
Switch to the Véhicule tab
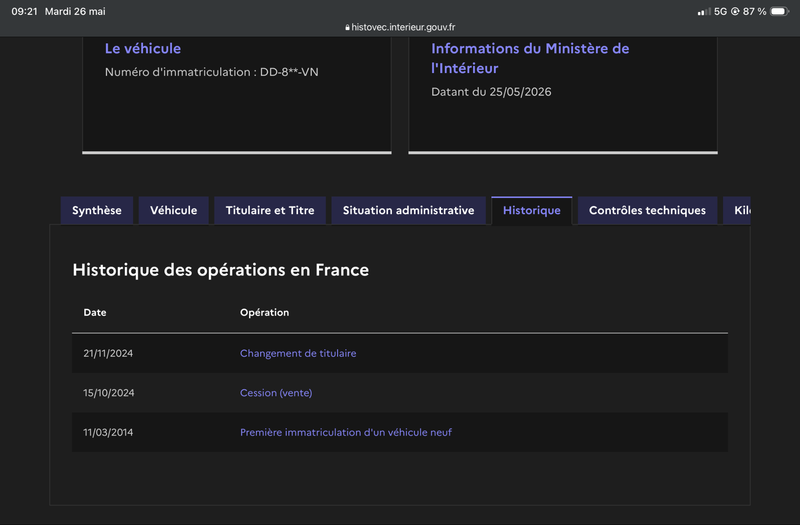pos(173,210)
